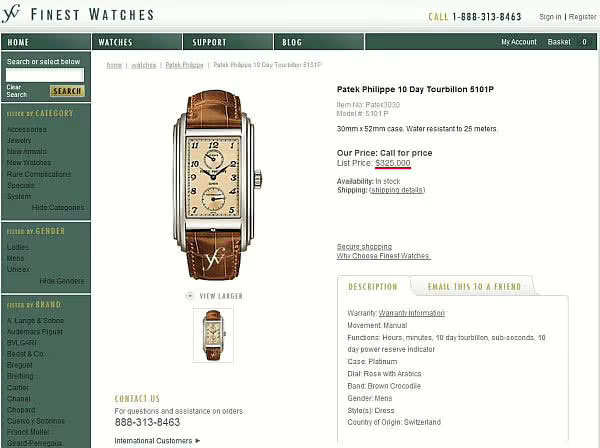Filter by Breitling brand

tap(20, 376)
